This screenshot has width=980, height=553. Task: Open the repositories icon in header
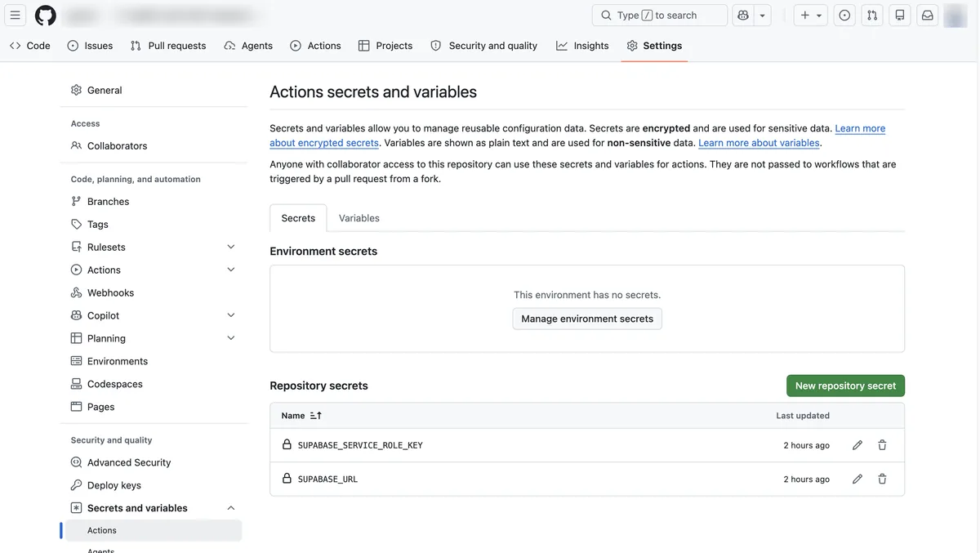(x=900, y=15)
